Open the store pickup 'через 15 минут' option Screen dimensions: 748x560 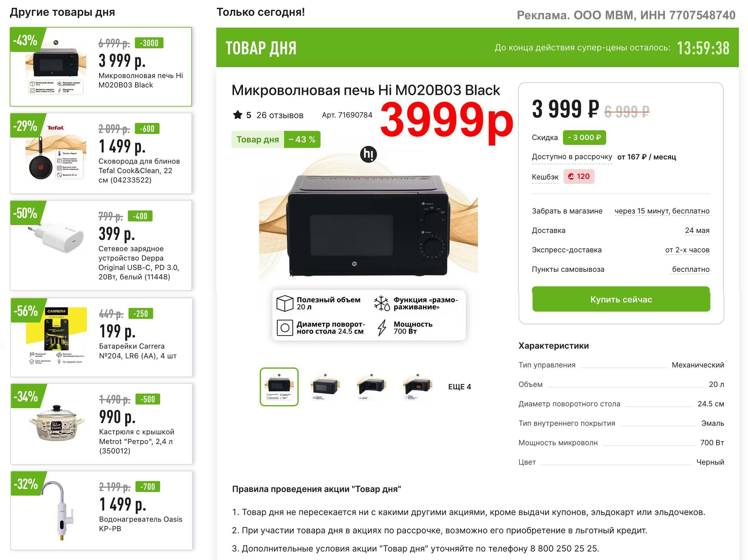click(x=662, y=211)
